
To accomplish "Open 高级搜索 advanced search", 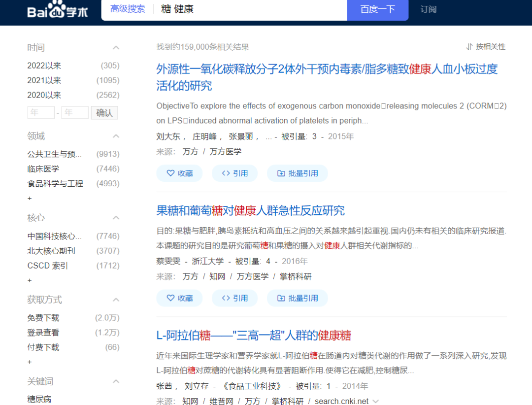I will click(x=128, y=9).
